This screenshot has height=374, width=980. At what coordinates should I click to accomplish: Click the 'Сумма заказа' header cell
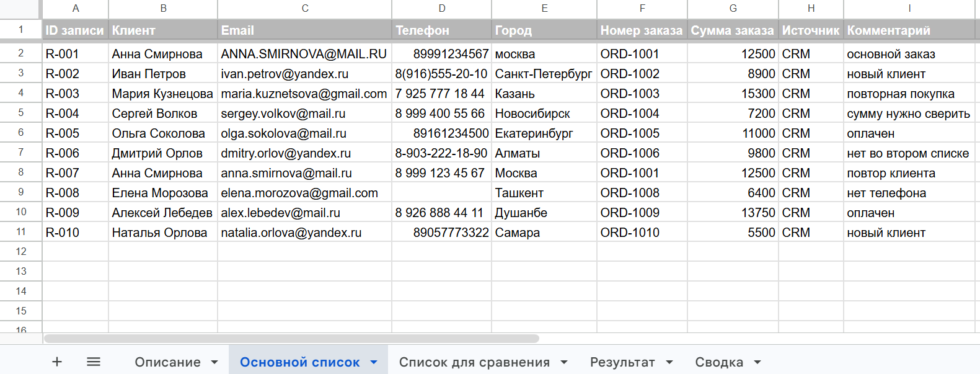tap(733, 30)
